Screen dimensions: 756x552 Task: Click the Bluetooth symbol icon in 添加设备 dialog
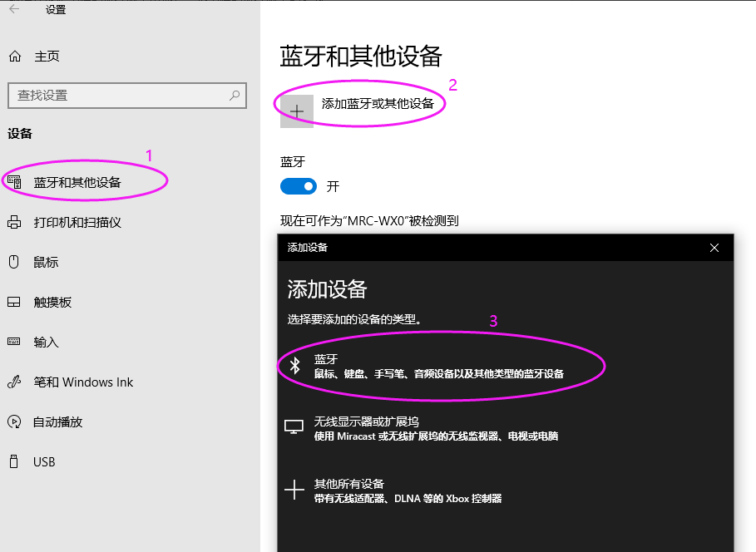click(x=294, y=366)
